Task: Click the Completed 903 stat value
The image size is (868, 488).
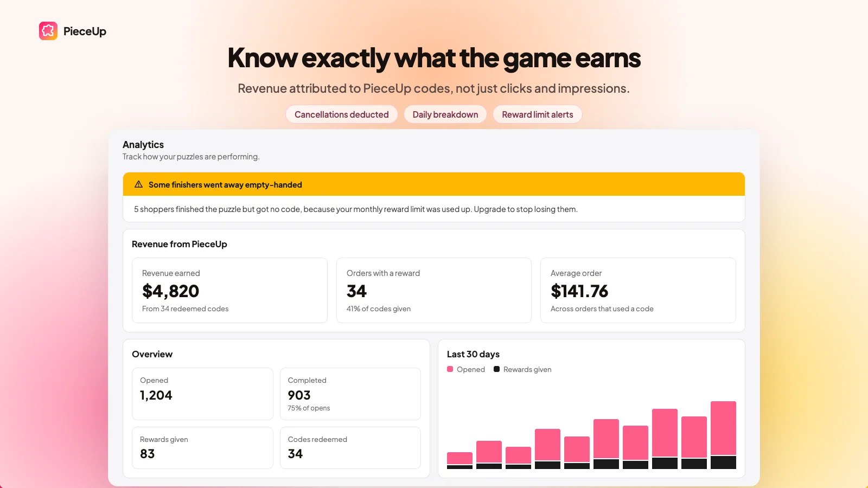Action: (299, 395)
